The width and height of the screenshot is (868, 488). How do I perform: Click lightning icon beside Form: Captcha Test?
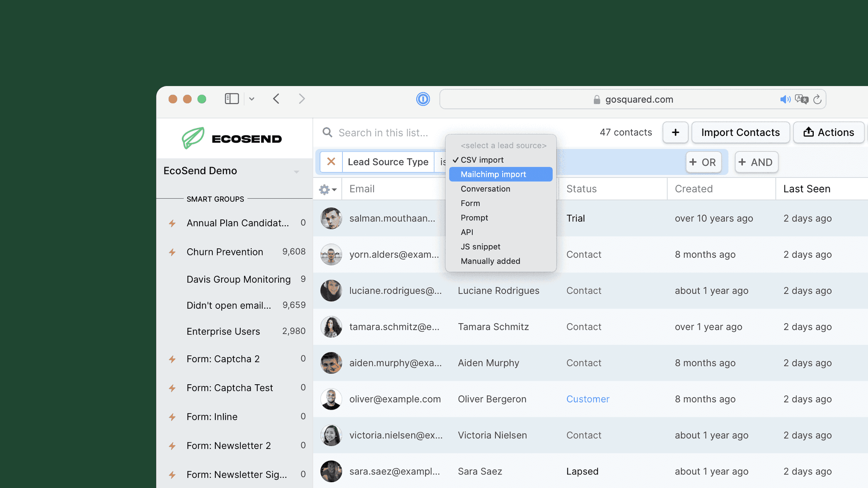[172, 388]
